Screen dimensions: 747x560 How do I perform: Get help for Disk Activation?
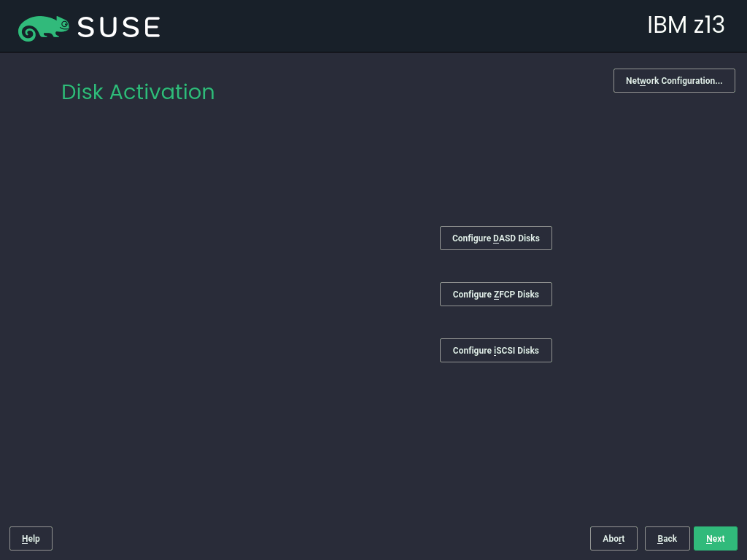click(x=31, y=538)
